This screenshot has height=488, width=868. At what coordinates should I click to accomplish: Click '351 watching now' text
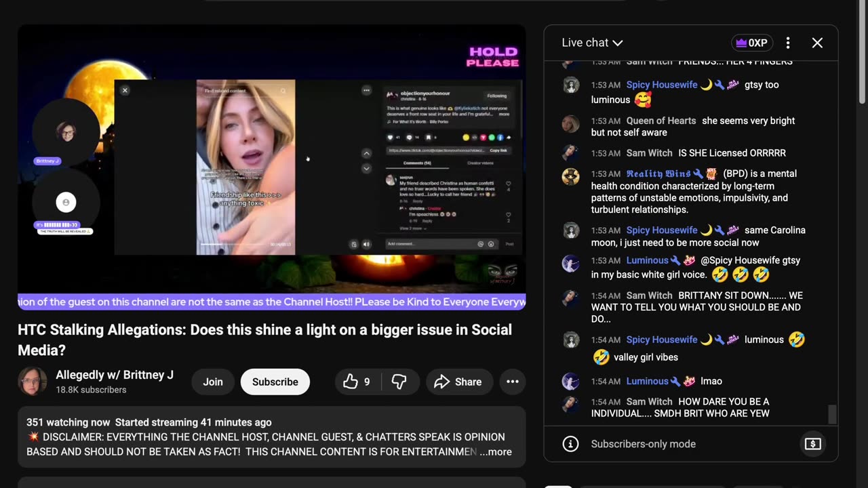tap(68, 422)
